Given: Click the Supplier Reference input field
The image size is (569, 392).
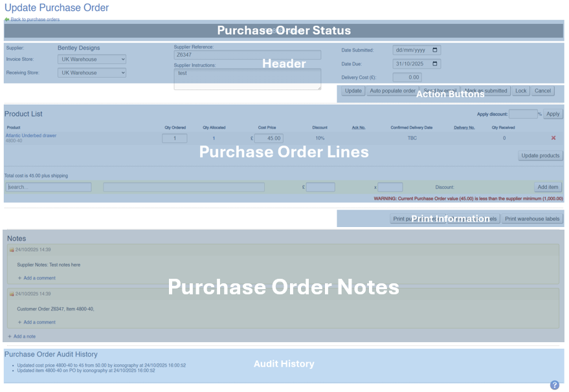Looking at the screenshot, I should click(x=247, y=55).
